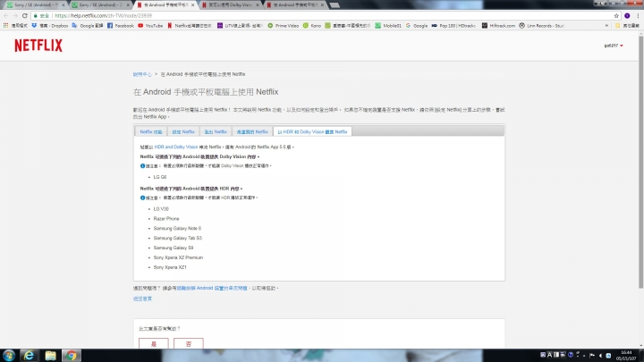
Task: Click the return to home page link
Action: [142, 299]
